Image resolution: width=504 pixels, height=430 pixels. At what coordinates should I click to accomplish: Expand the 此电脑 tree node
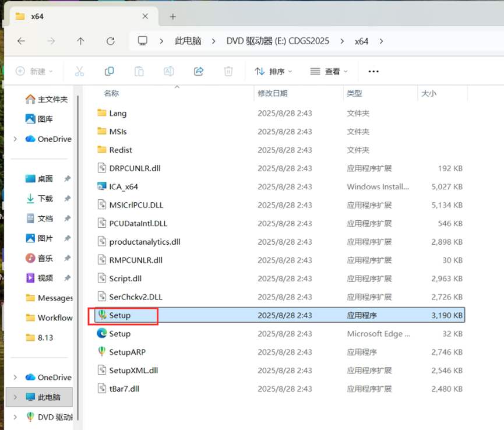(15, 397)
